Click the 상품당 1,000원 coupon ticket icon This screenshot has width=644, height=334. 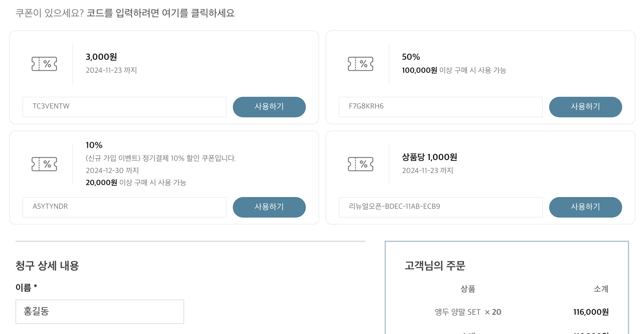[x=361, y=164]
